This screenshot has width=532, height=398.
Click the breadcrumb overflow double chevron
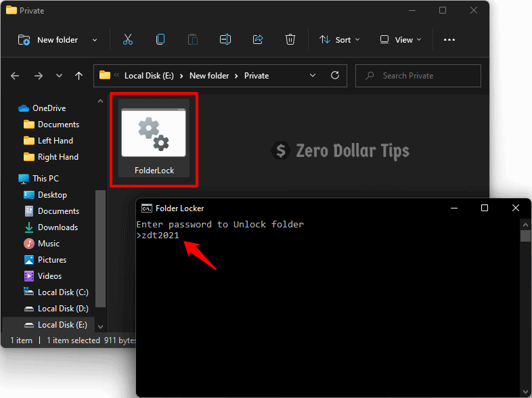pyautogui.click(x=116, y=75)
